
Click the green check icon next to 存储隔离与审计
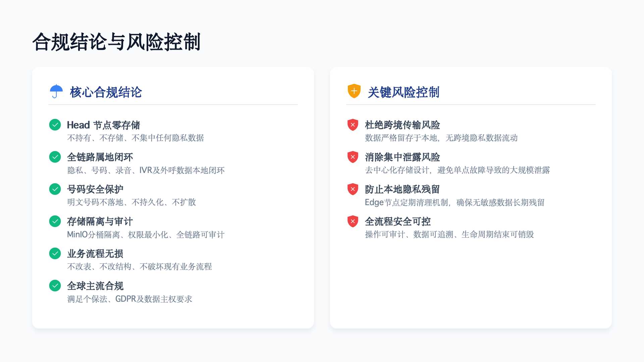(x=55, y=221)
